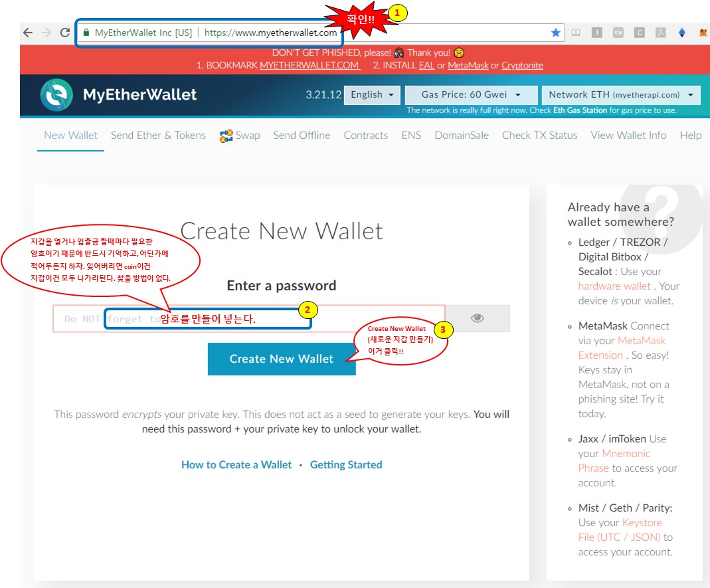
Task: Open Keystore File (UTC / JSON) link
Action: point(620,530)
